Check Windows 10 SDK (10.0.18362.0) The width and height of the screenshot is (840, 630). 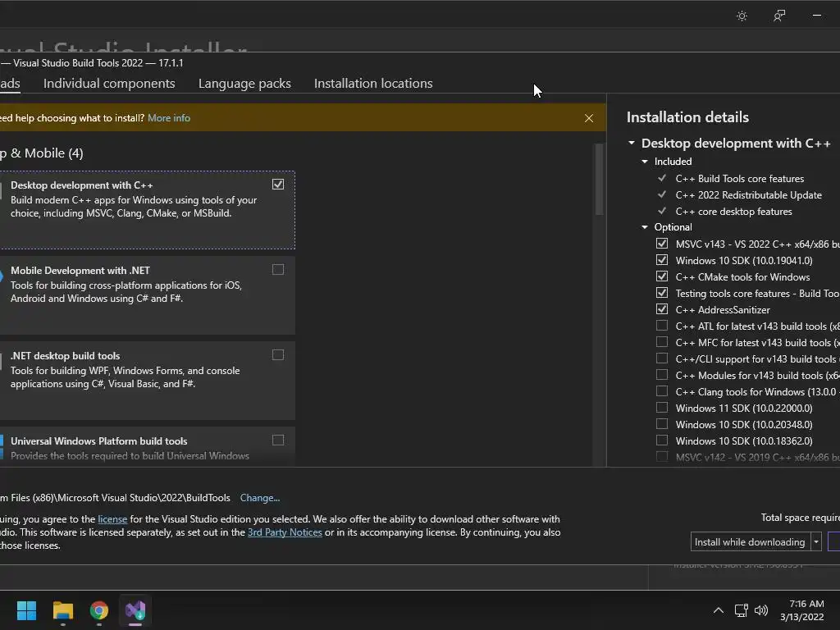662,441
